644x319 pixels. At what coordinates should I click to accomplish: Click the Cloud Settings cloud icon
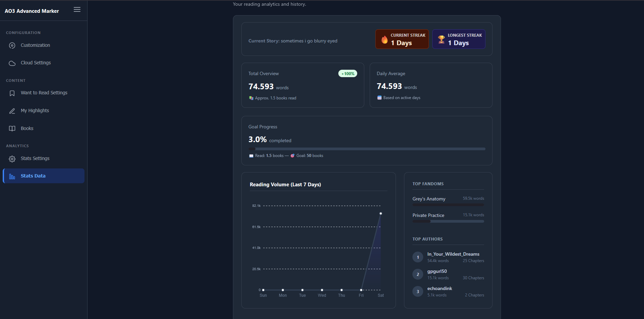(12, 63)
